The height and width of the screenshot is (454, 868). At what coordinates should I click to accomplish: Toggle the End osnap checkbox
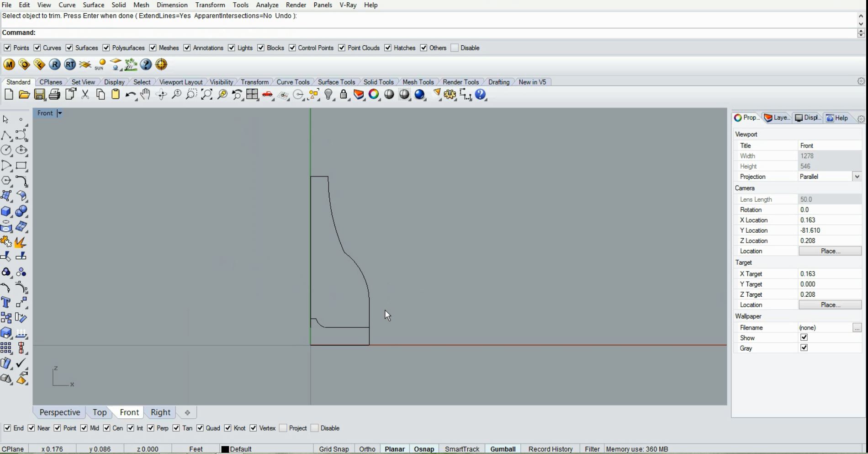coord(7,428)
